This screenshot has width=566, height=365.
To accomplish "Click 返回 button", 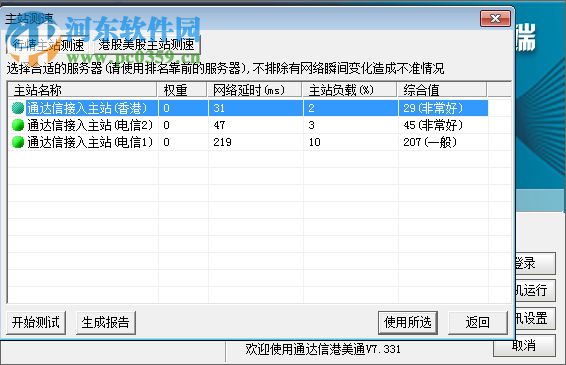I will (477, 322).
